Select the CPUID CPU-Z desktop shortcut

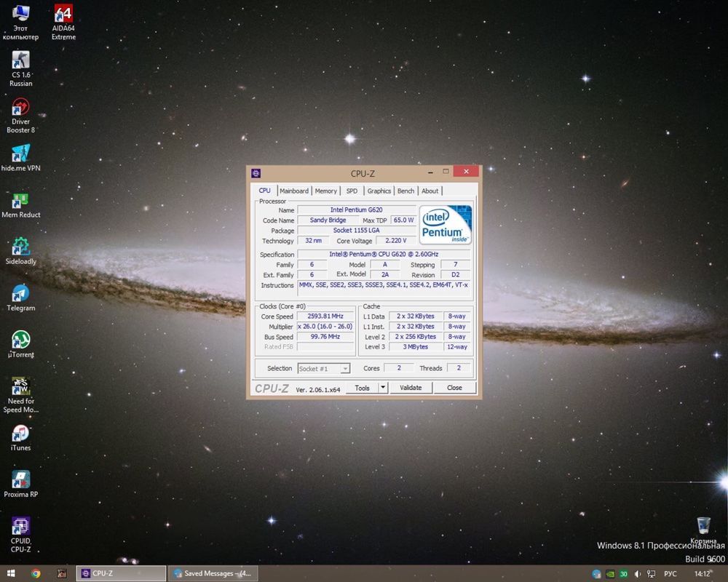[x=21, y=535]
